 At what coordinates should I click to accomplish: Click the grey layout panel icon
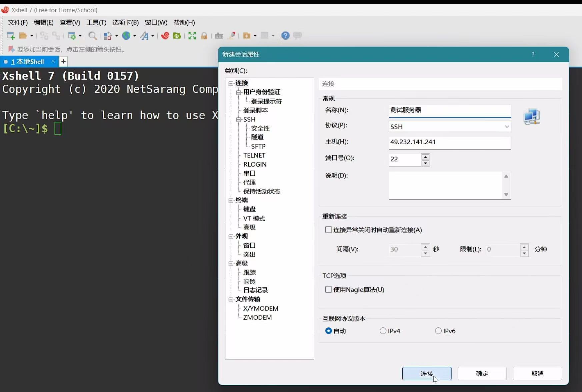click(265, 36)
